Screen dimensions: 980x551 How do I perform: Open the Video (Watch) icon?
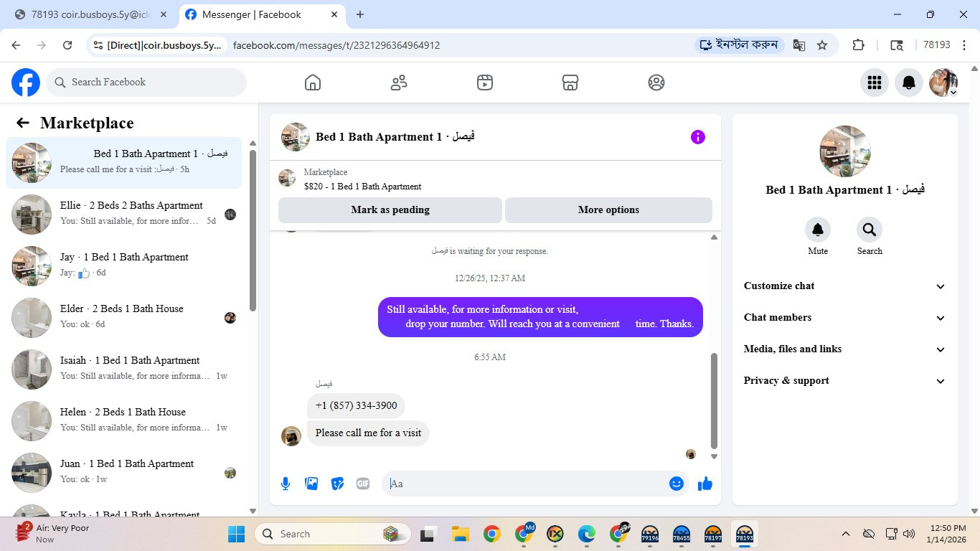(x=485, y=83)
